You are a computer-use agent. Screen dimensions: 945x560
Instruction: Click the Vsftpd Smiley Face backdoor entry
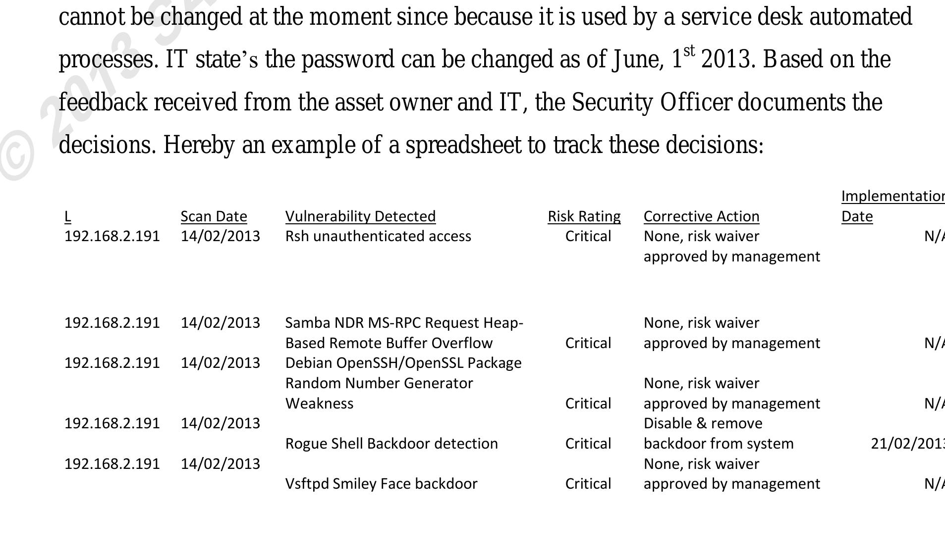coord(381,484)
